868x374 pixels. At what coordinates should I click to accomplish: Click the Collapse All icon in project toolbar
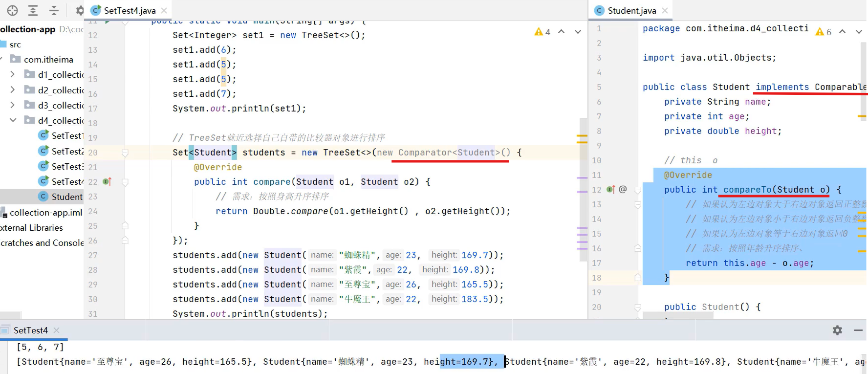pyautogui.click(x=54, y=10)
